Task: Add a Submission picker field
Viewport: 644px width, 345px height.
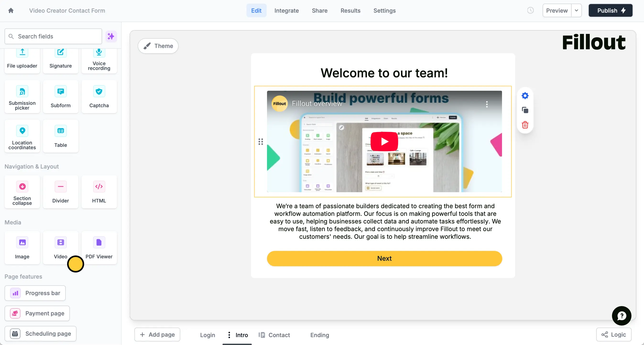Action: coord(22,97)
